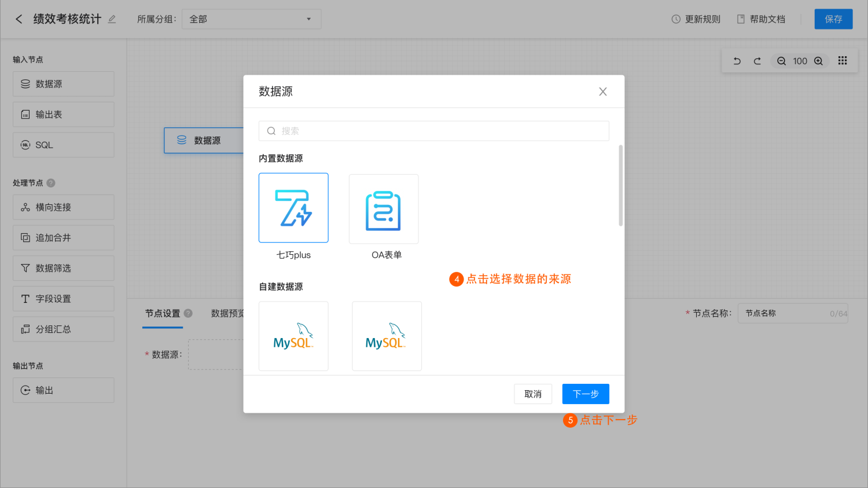Switch to the 数据预览 tab
Image resolution: width=868 pixels, height=488 pixels.
227,313
